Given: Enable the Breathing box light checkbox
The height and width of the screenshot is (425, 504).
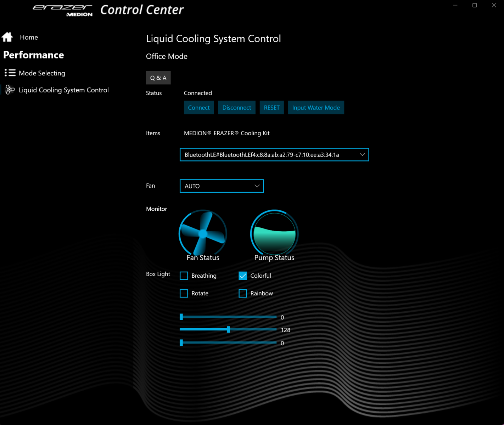Looking at the screenshot, I should click(x=184, y=276).
